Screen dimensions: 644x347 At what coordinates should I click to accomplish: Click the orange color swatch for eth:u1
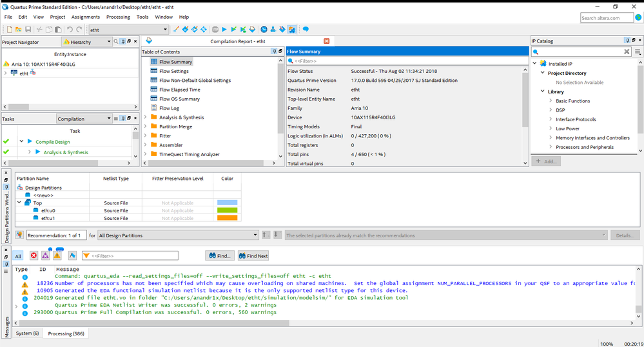(x=228, y=219)
